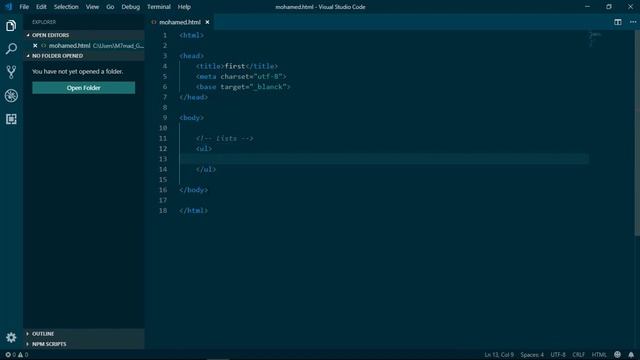Click the Open Folder button
The width and height of the screenshot is (640, 360).
(x=84, y=88)
